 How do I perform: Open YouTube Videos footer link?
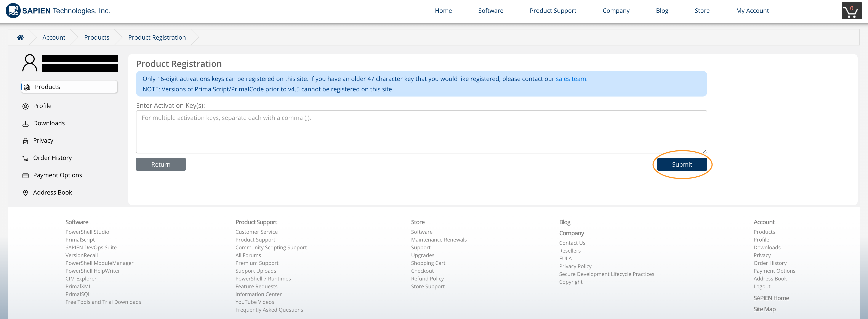click(x=255, y=302)
